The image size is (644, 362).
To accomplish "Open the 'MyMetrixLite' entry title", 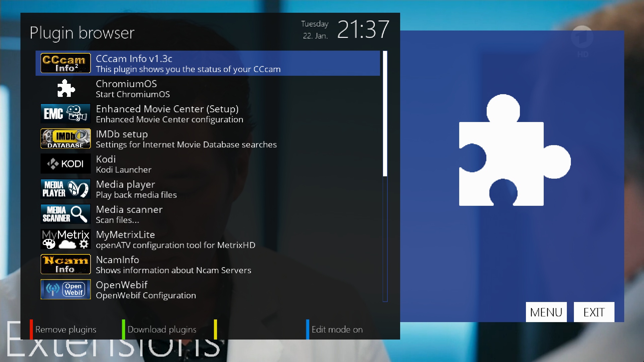I will 125,235.
